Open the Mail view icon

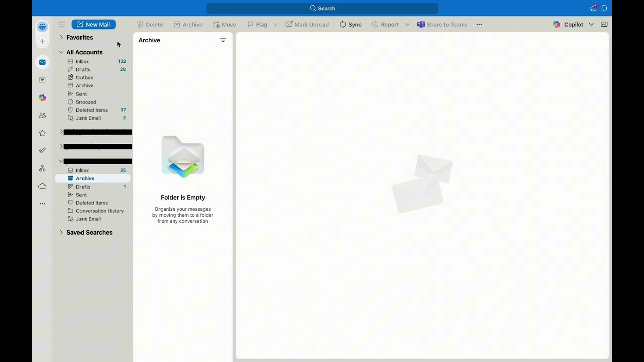[42, 62]
